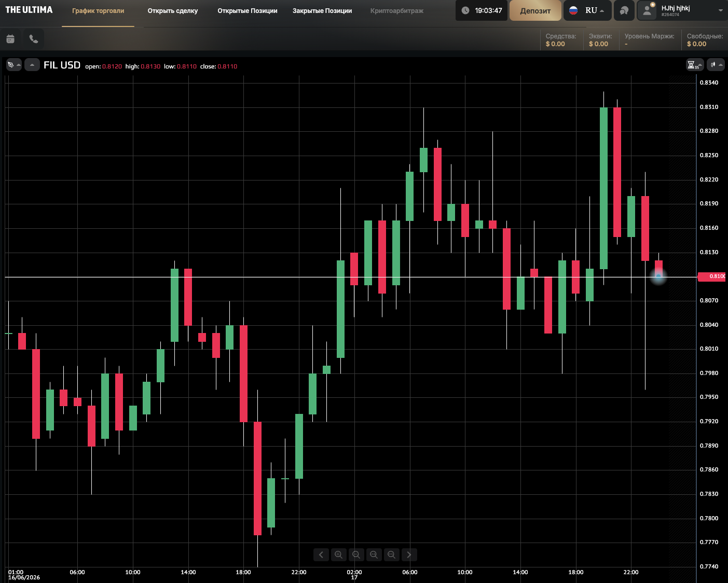Open the Криптоарбитраж link
The image size is (728, 583).
point(397,11)
